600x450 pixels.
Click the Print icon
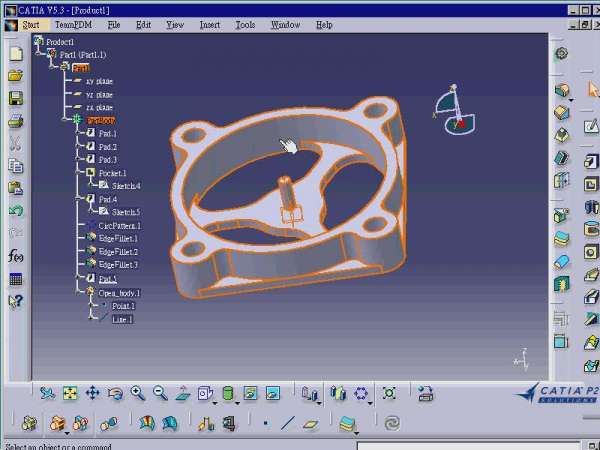point(16,121)
